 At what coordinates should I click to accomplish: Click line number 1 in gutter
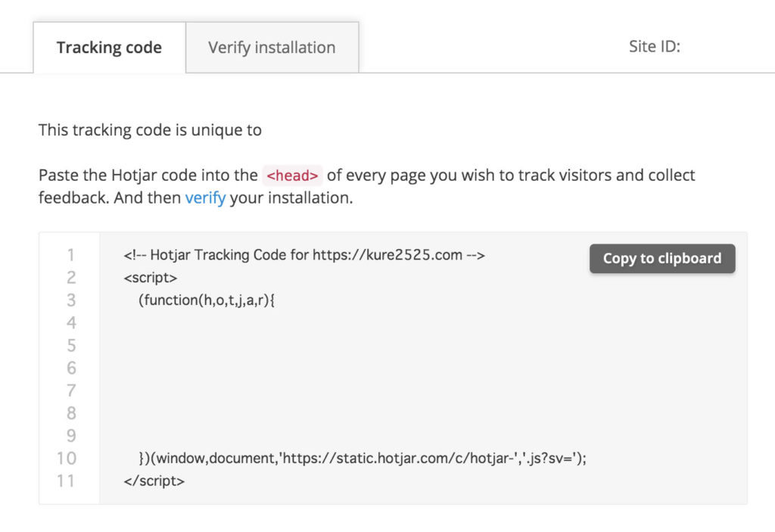(70, 255)
